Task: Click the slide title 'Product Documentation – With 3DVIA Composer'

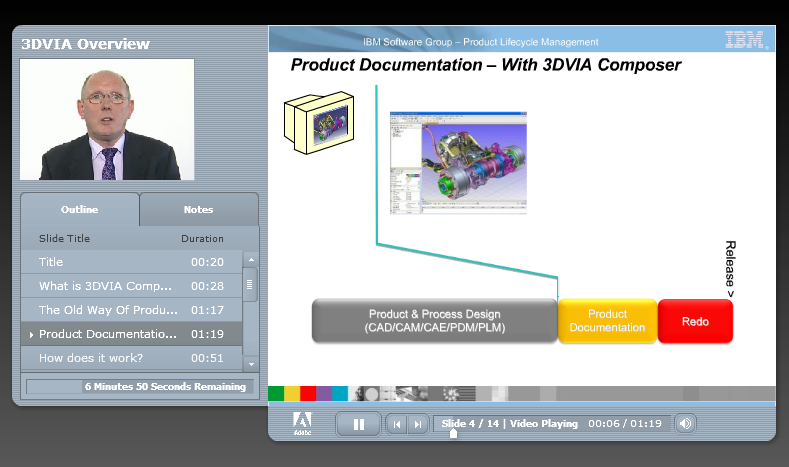Action: 486,65
